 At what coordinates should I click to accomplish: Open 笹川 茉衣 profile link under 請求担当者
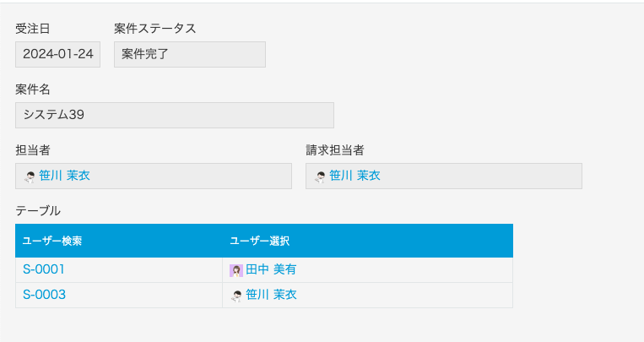point(354,176)
